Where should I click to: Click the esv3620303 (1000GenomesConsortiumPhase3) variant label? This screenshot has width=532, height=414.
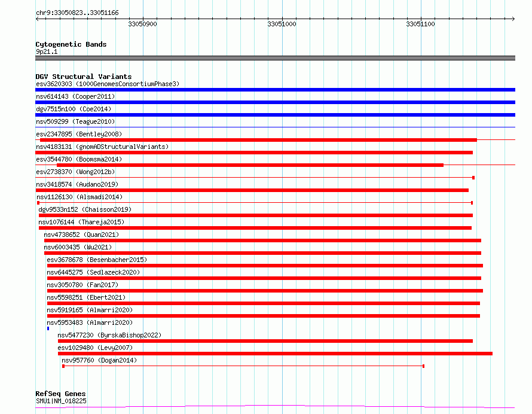(x=108, y=84)
